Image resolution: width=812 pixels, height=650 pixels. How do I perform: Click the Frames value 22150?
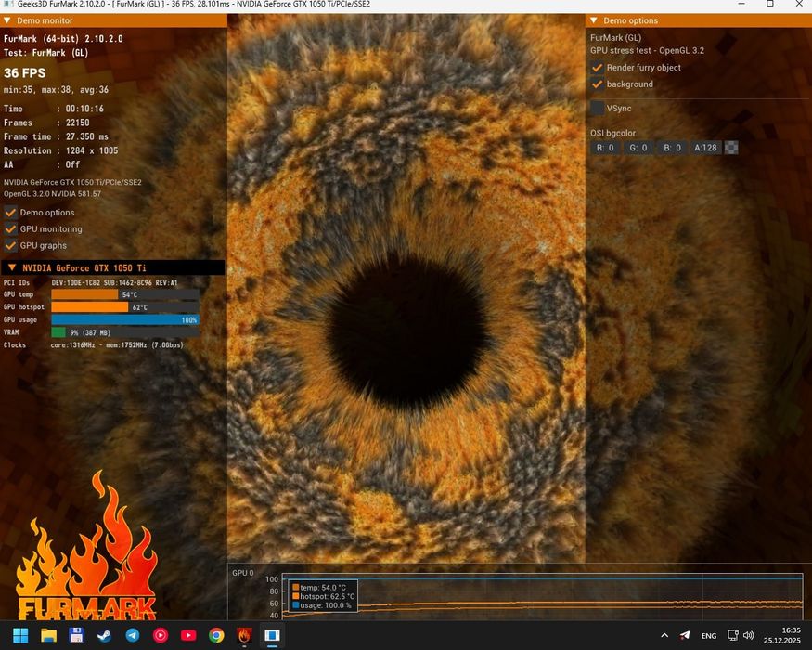(x=78, y=123)
